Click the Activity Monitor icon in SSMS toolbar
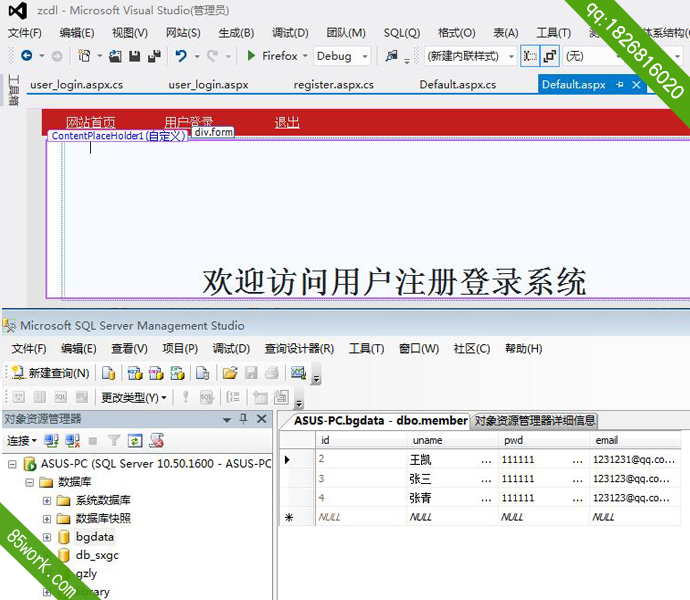Screen dimensions: 690x600 click(298, 373)
